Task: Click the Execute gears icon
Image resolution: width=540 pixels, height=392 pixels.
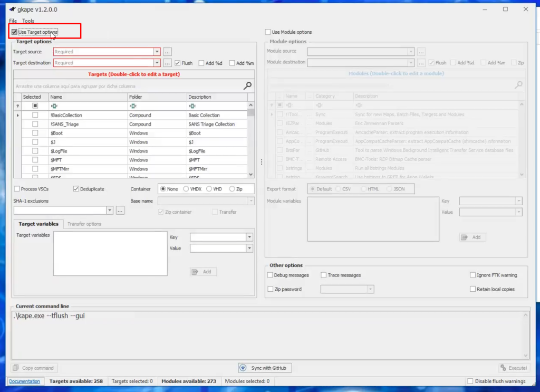Action: pyautogui.click(x=503, y=368)
